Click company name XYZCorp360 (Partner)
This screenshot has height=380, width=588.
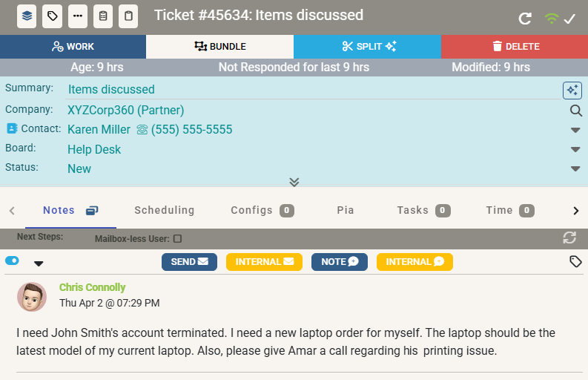pyautogui.click(x=125, y=110)
